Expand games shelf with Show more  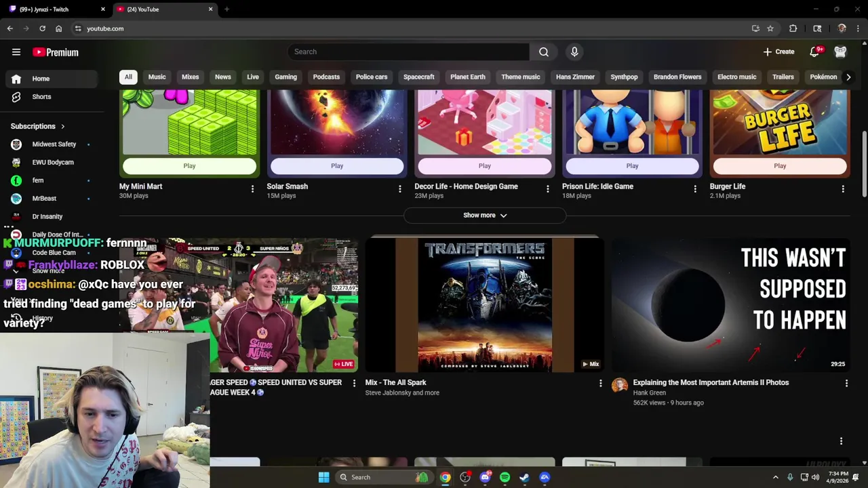(485, 216)
